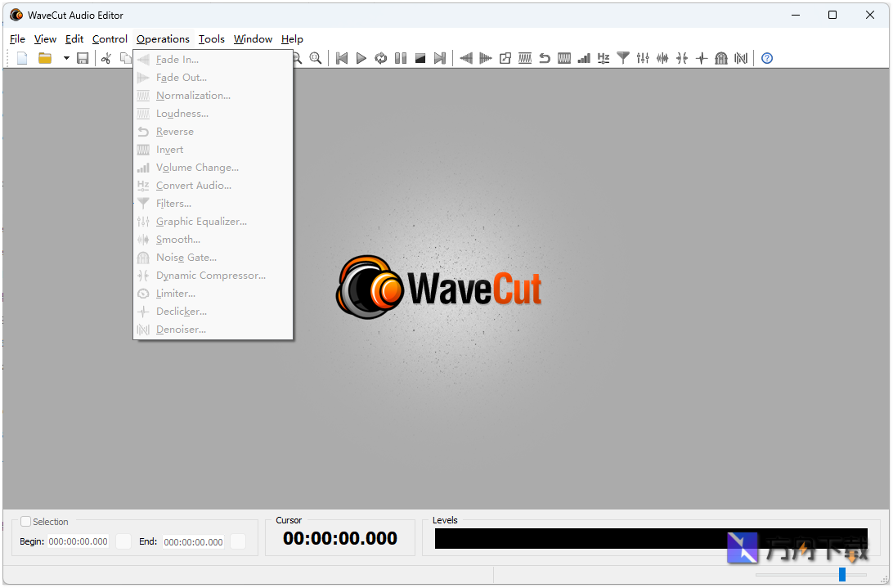Open the Denoiser toolbar icon
This screenshot has height=588, width=893.
741,58
